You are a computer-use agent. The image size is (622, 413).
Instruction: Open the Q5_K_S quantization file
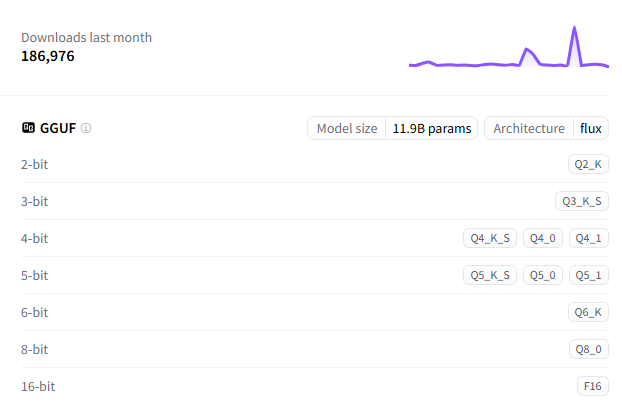490,275
